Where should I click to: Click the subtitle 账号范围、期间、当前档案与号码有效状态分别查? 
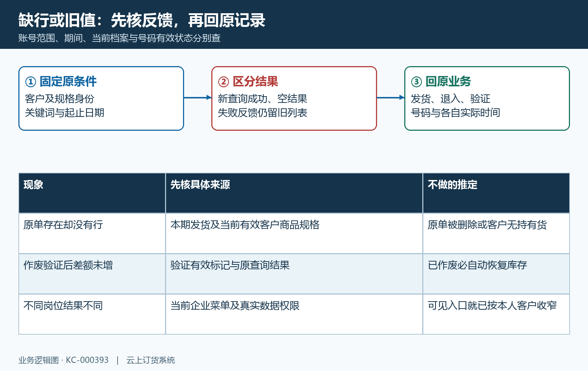(119, 38)
